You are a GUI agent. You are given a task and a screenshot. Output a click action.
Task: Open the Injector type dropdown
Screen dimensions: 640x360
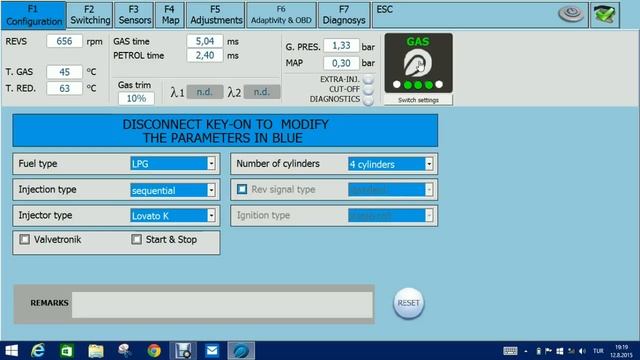(211, 216)
